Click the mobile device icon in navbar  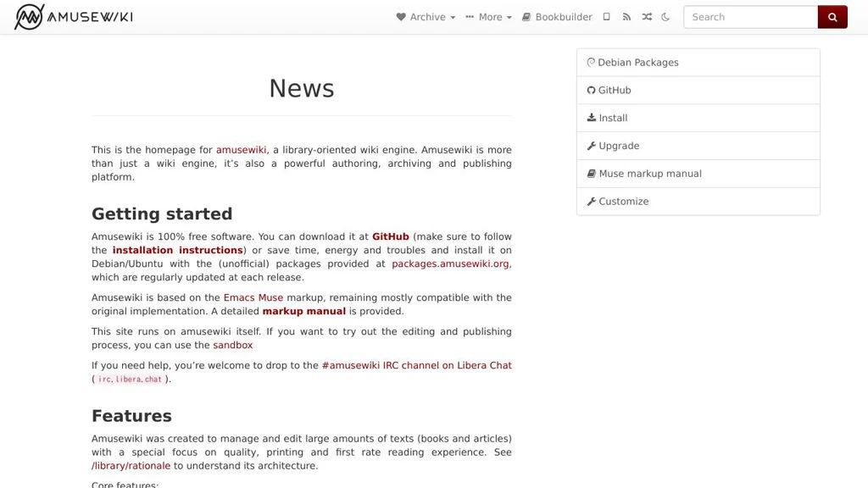coord(607,17)
